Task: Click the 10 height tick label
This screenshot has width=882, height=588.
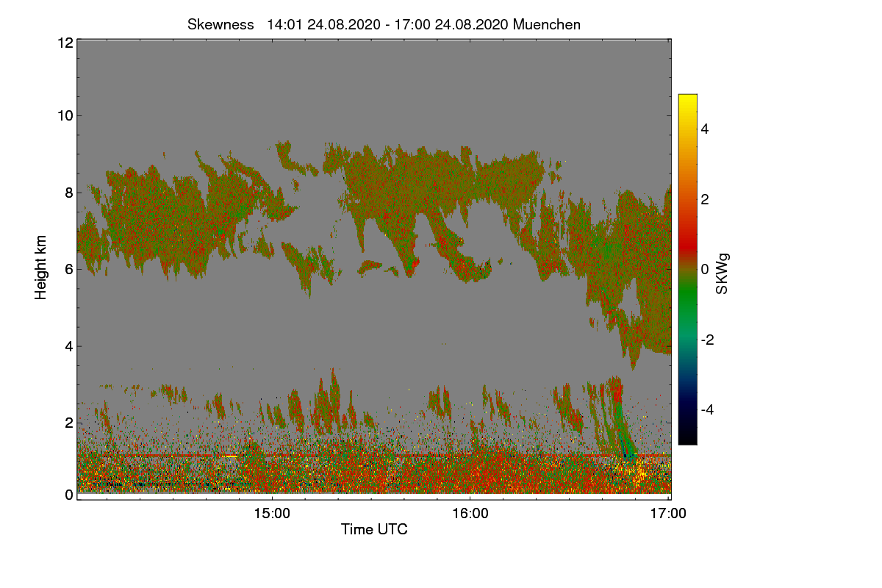Action: click(64, 115)
